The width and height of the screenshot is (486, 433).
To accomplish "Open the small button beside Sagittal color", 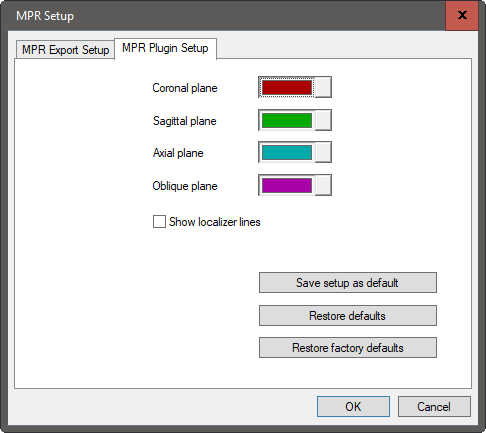I will pos(323,120).
